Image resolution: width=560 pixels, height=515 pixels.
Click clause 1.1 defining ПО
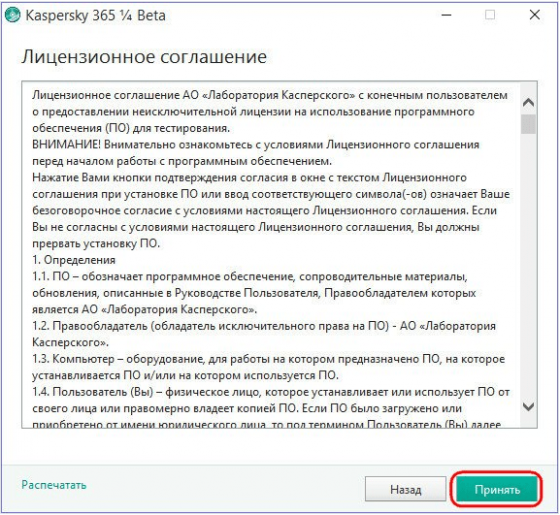(x=254, y=293)
